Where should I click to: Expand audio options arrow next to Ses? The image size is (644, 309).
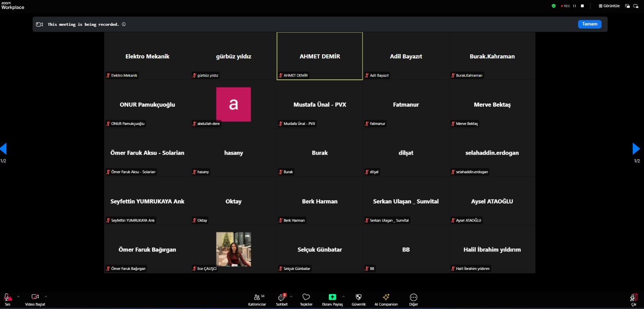click(18, 297)
